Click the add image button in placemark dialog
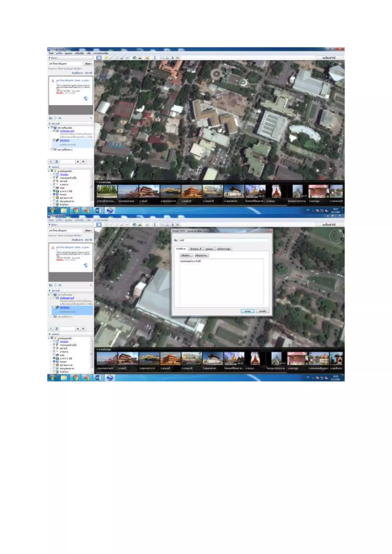This screenshot has width=392, height=554. [x=202, y=255]
